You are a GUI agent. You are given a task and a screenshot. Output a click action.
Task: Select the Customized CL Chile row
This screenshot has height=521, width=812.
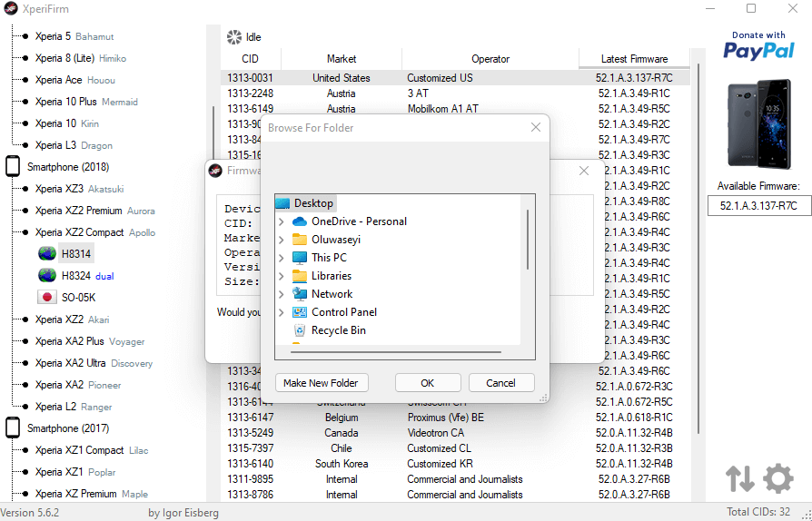[455, 448]
